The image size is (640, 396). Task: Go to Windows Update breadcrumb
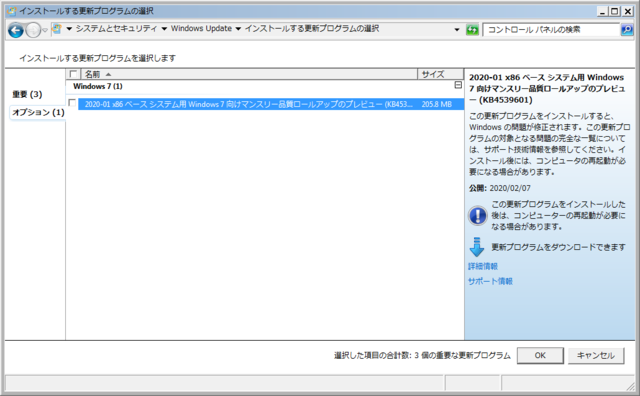(x=201, y=29)
